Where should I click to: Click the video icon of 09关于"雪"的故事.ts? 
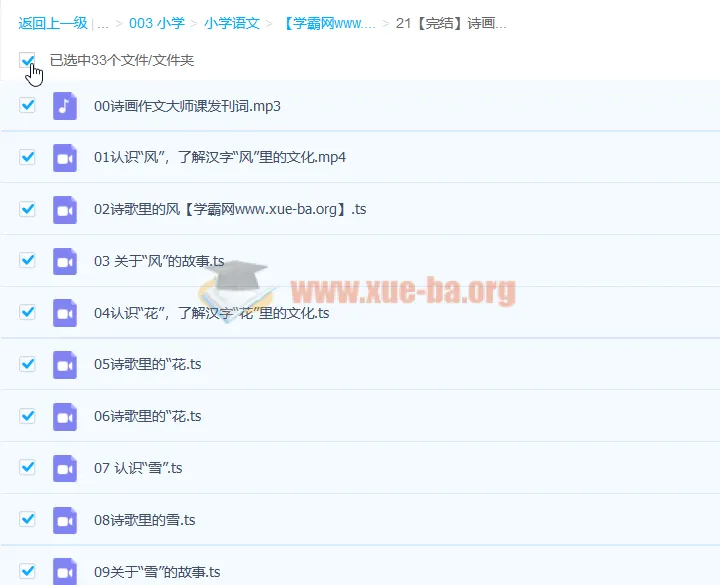pyautogui.click(x=65, y=572)
